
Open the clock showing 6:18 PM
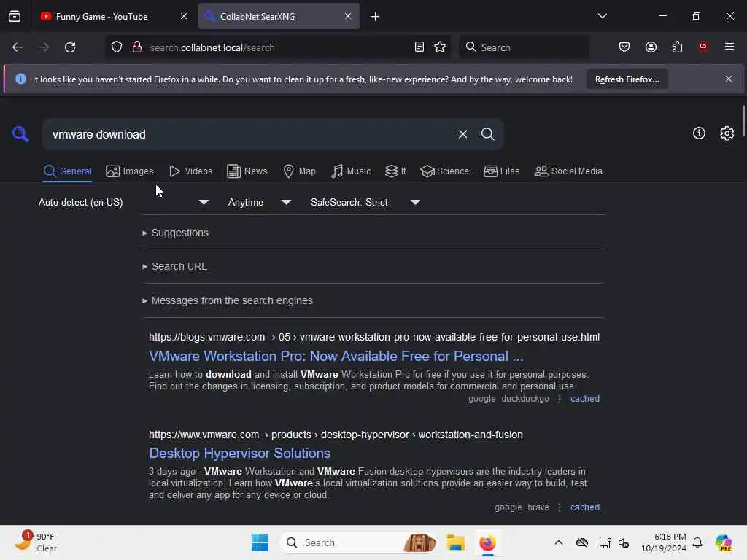664,542
